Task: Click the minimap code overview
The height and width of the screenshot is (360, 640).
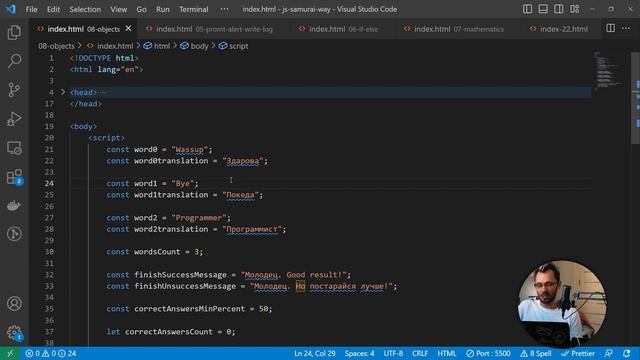Action: pyautogui.click(x=608, y=71)
